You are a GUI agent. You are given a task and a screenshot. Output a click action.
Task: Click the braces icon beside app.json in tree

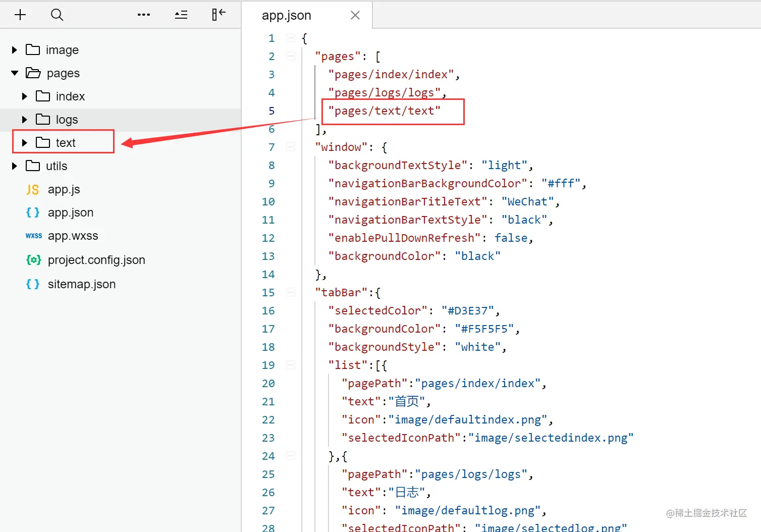(33, 212)
